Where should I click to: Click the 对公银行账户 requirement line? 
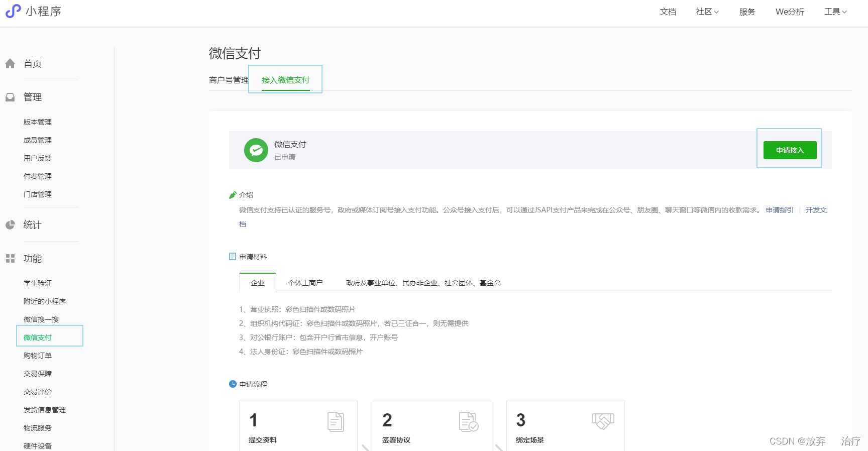click(318, 337)
